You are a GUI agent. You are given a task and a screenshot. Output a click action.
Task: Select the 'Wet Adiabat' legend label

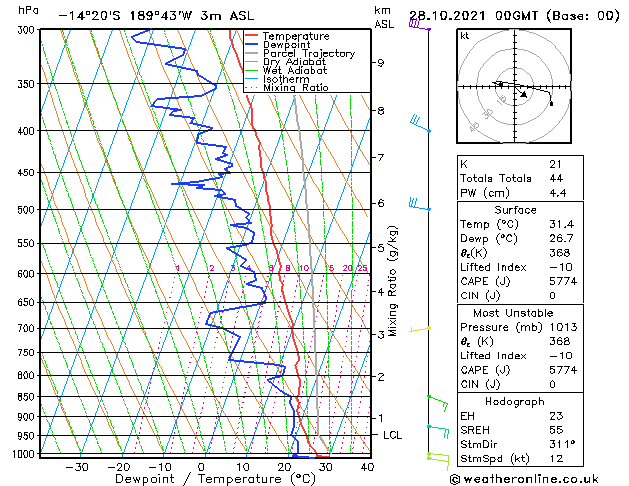(x=295, y=70)
